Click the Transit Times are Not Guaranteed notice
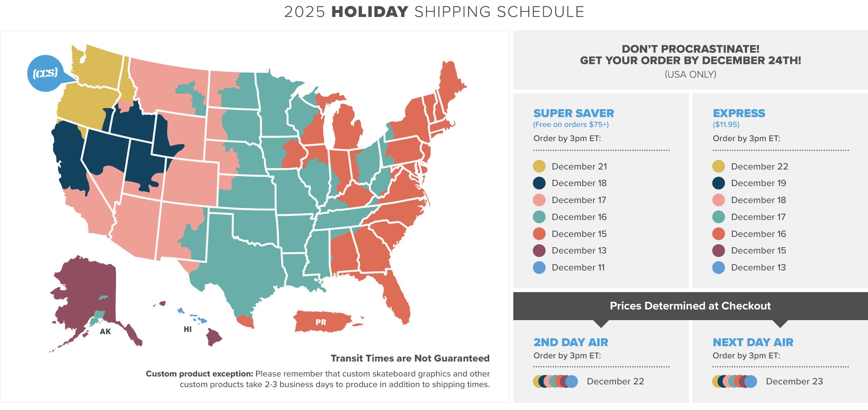Image resolution: width=868 pixels, height=410 pixels. 410,358
